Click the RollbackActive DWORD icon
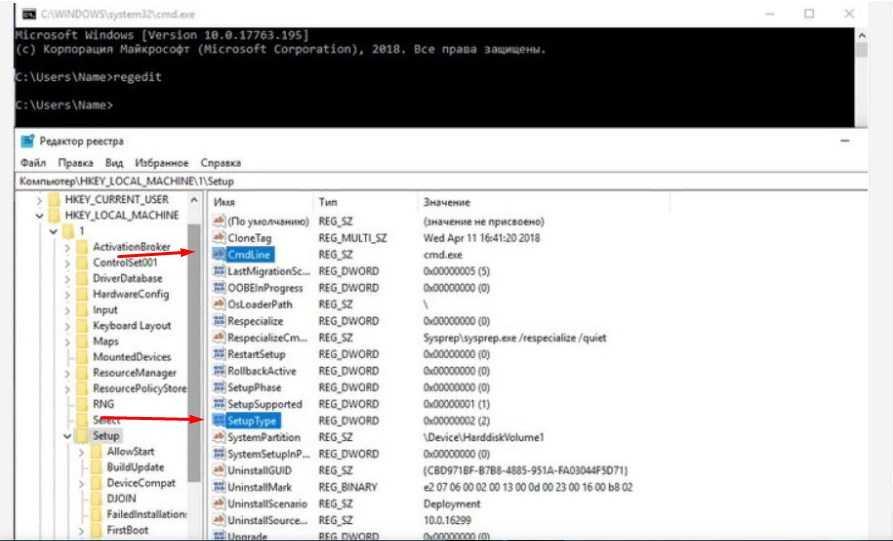Screen dimensions: 893x541 pos(219,371)
